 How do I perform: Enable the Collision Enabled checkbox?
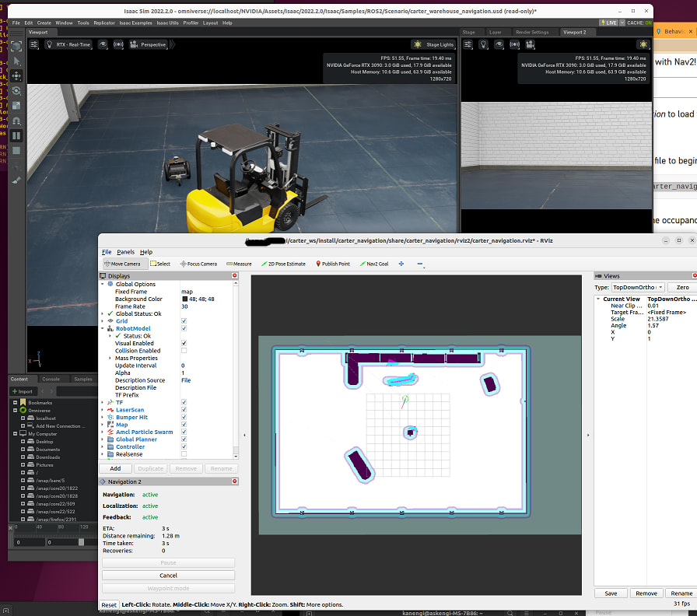[184, 351]
